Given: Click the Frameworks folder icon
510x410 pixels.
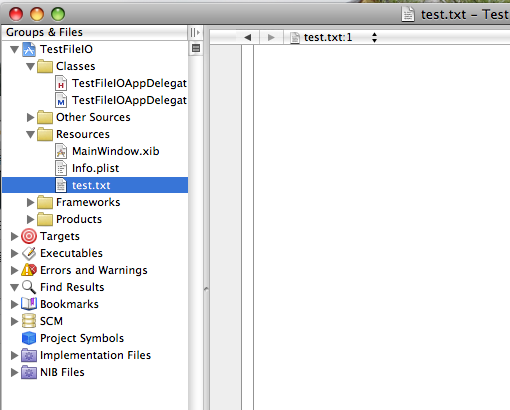Looking at the screenshot, I should point(45,202).
